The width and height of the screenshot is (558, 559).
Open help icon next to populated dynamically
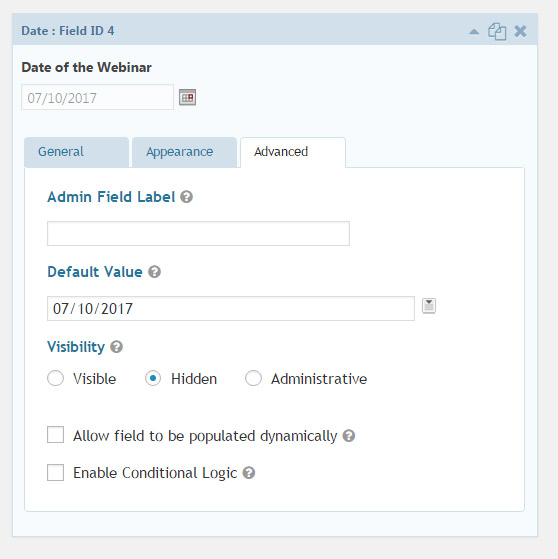click(348, 436)
